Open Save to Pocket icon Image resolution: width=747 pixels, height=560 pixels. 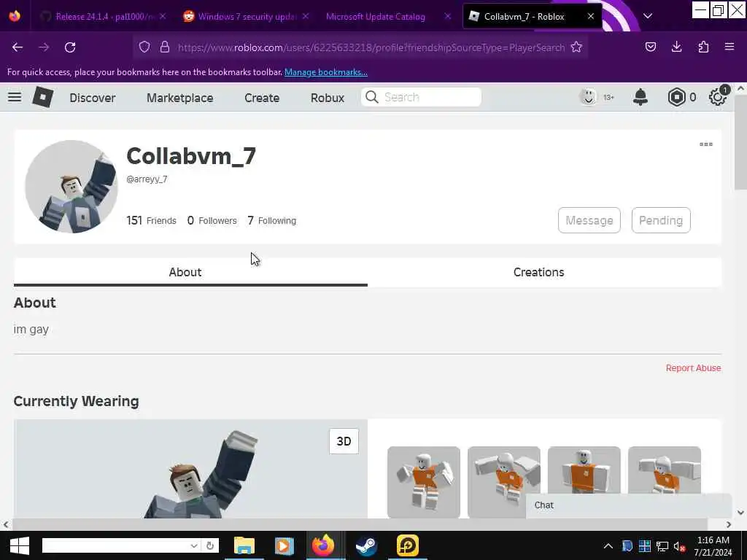650,47
